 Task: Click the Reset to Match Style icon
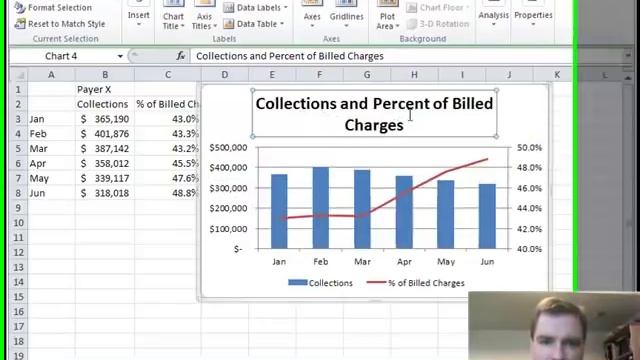pos(20,24)
